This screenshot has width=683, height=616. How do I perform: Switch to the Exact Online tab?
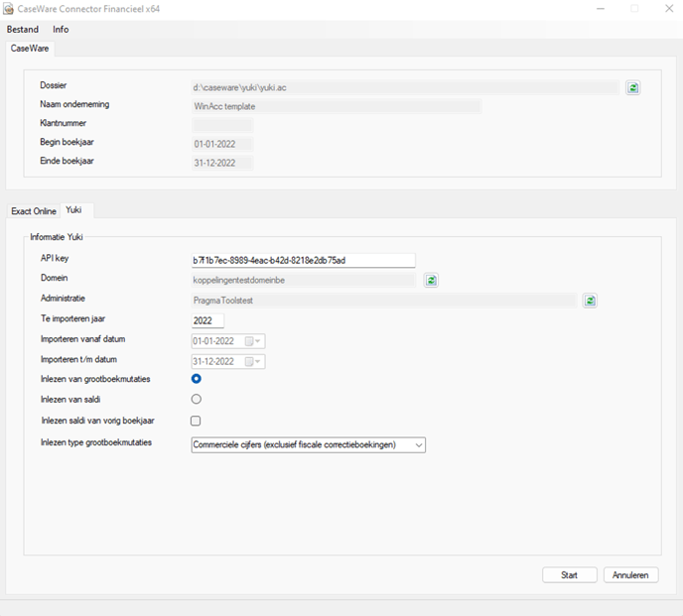coord(34,211)
